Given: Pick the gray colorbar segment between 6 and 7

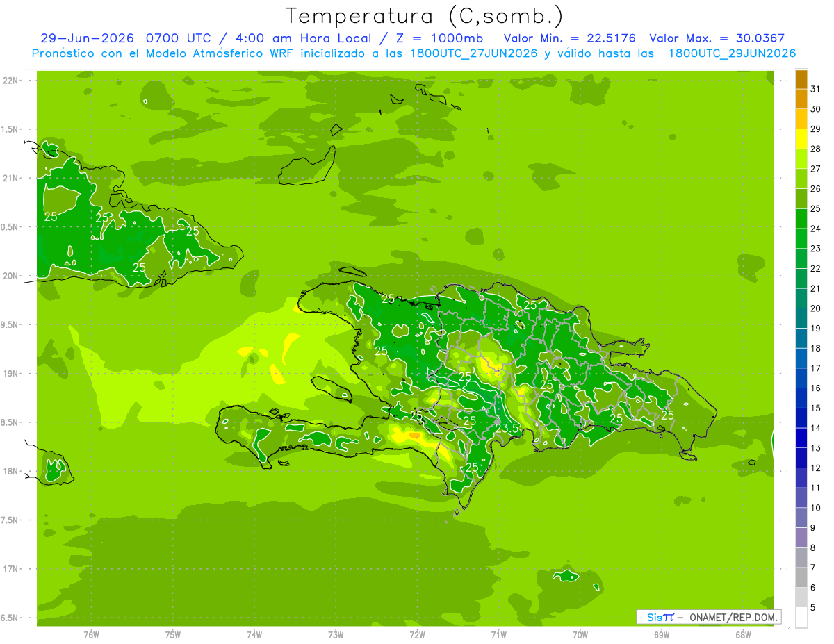Looking at the screenshot, I should click(801, 577).
